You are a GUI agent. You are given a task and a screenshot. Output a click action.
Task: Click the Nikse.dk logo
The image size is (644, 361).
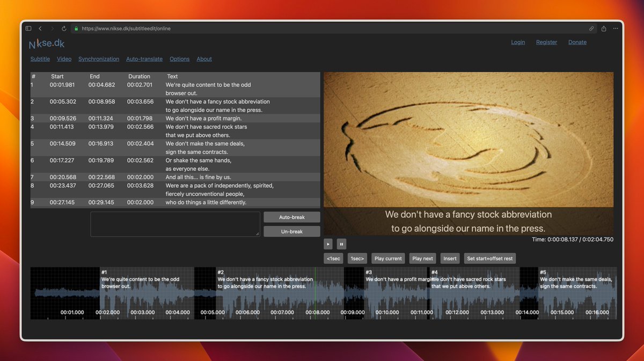coord(47,43)
